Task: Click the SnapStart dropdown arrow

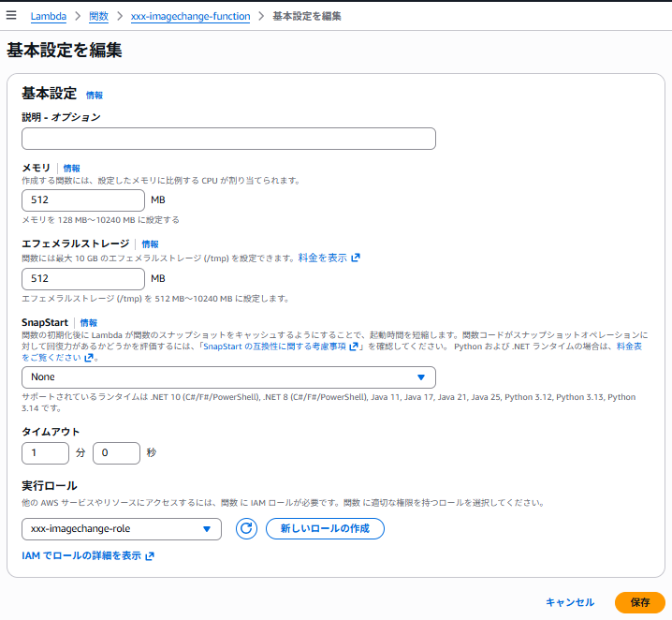Action: click(x=421, y=377)
